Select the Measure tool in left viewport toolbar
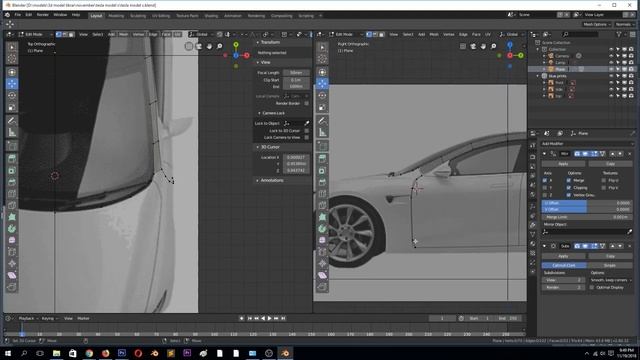This screenshot has width=640, height=360. [12, 132]
